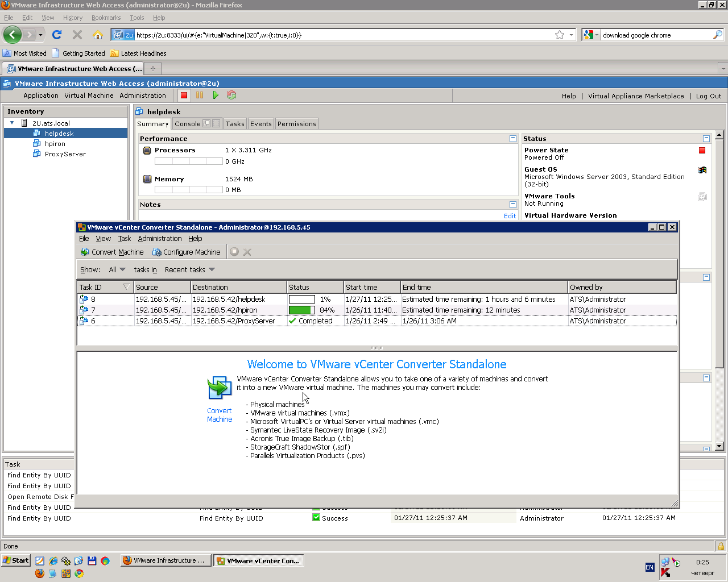Click the Firefox URL address field
Screen dimensions: 728x582
344,35
